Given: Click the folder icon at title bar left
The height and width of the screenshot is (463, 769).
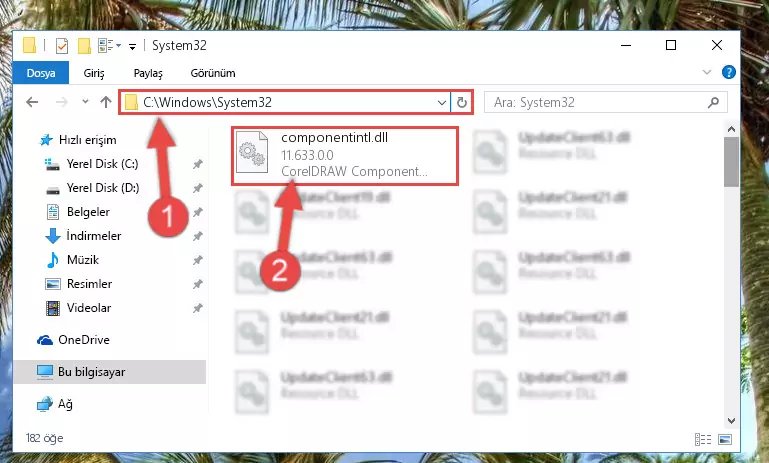Looking at the screenshot, I should (29, 45).
